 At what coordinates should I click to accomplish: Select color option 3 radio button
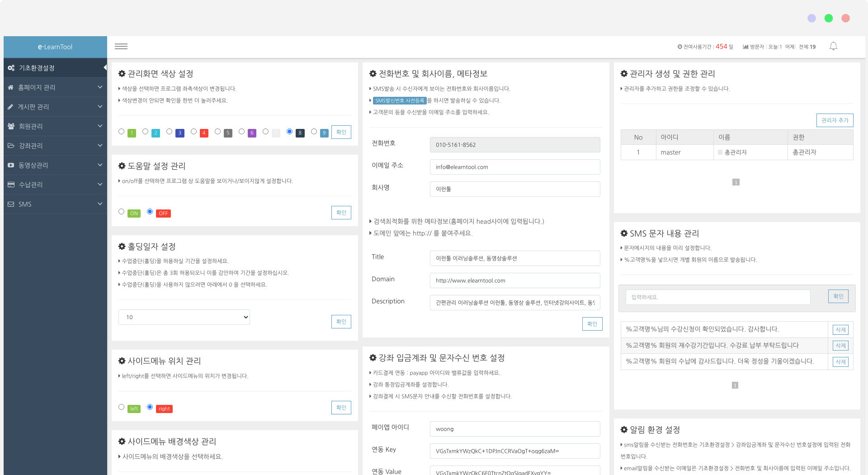pyautogui.click(x=169, y=132)
